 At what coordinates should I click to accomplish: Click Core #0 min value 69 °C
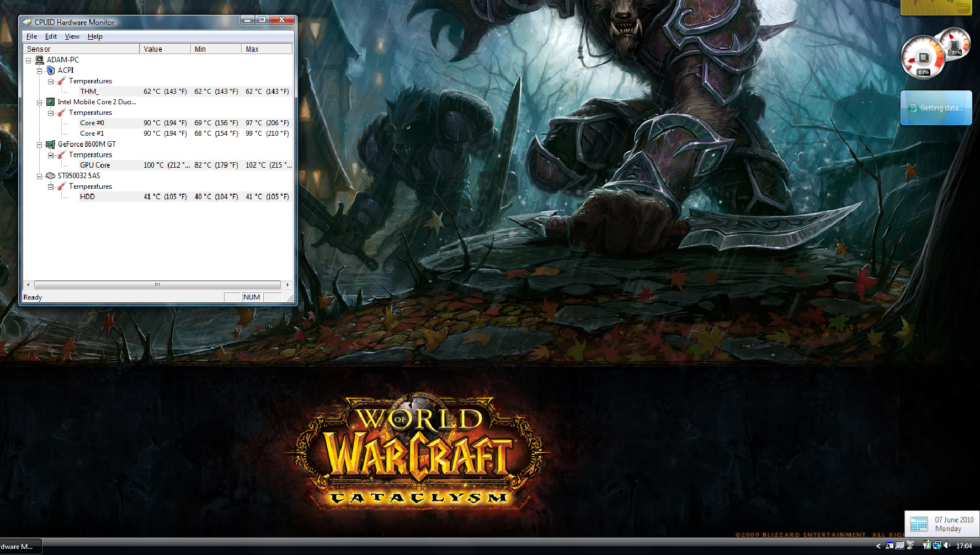(x=216, y=123)
